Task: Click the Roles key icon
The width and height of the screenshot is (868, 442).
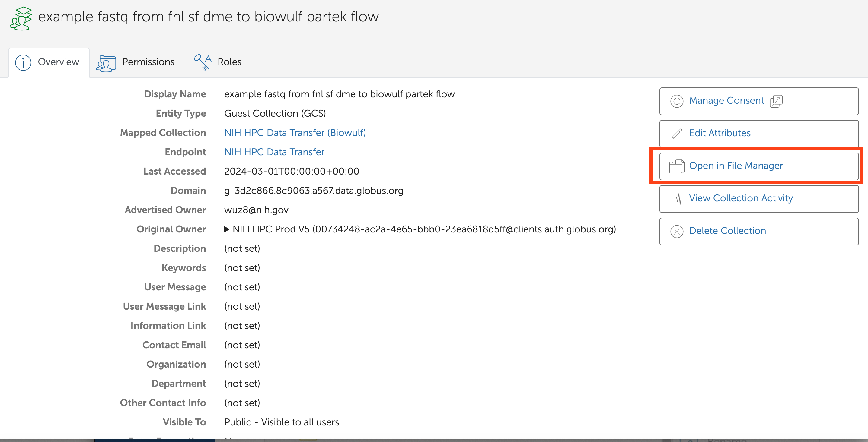Action: tap(203, 62)
